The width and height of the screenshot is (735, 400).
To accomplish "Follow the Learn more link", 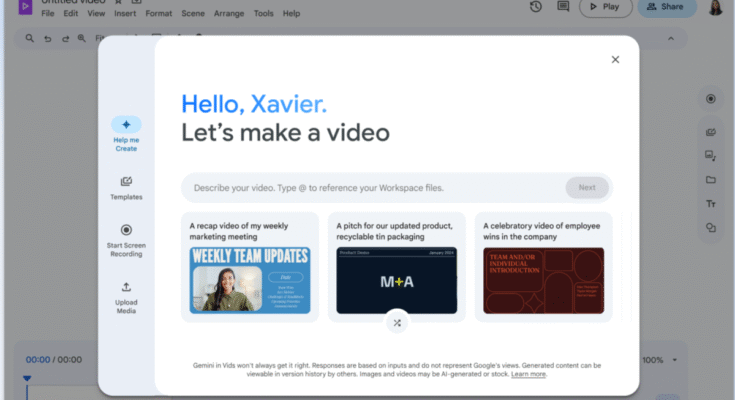I will [x=528, y=374].
